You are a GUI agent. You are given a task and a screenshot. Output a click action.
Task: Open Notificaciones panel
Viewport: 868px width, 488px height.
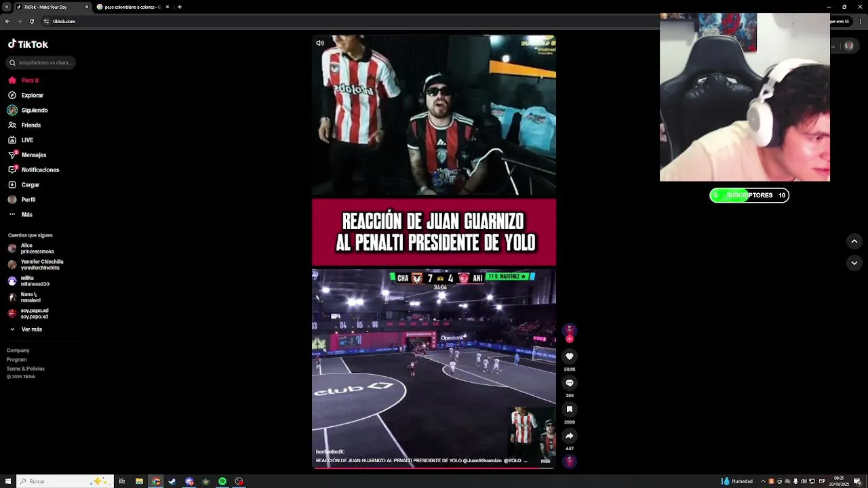pos(33,170)
